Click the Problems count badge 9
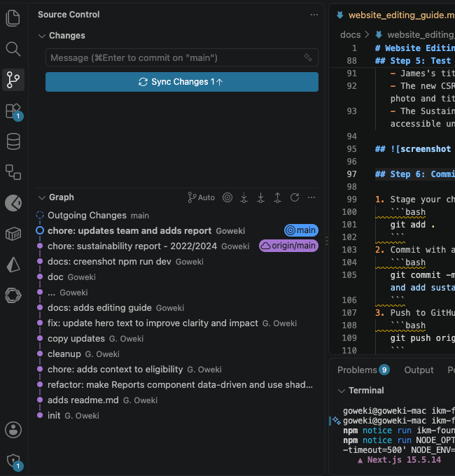Image resolution: width=455 pixels, height=476 pixels. click(384, 370)
